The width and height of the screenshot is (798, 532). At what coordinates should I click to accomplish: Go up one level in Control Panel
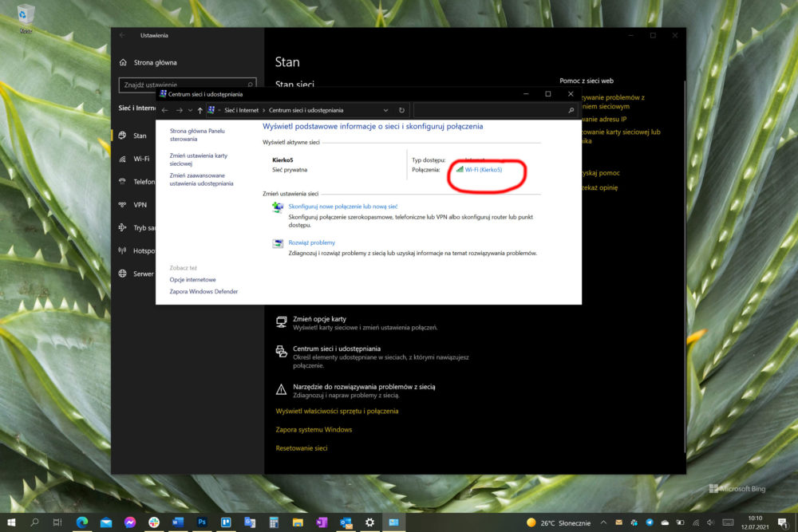point(200,110)
